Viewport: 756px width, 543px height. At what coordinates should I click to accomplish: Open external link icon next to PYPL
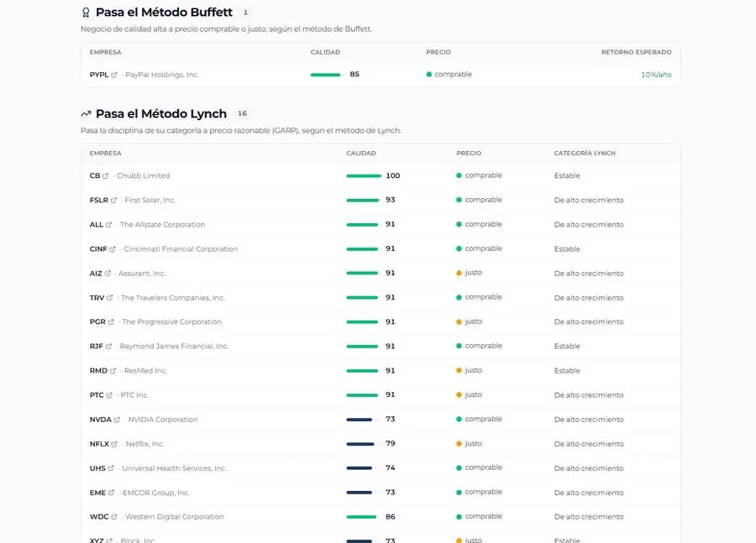[114, 75]
